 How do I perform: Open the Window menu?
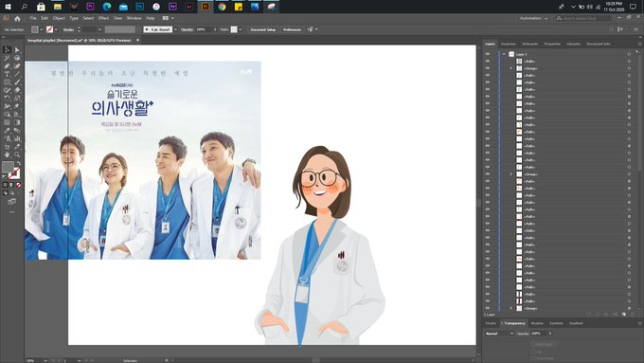134,18
